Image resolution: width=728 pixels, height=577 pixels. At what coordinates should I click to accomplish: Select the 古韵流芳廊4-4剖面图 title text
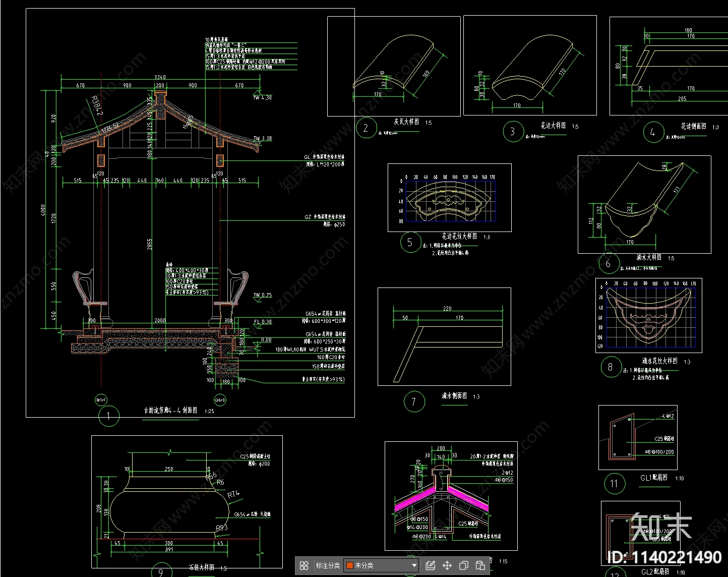[170, 411]
